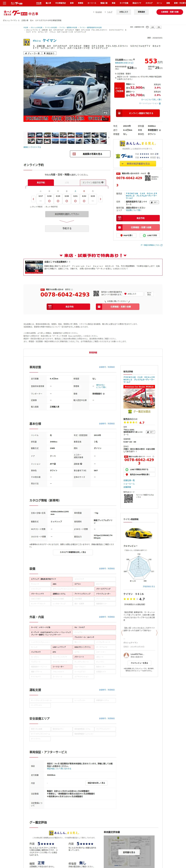This screenshot has height=868, width=186.
Task: Open 来店時間を選択して下さい time selector
Action: [67, 214]
